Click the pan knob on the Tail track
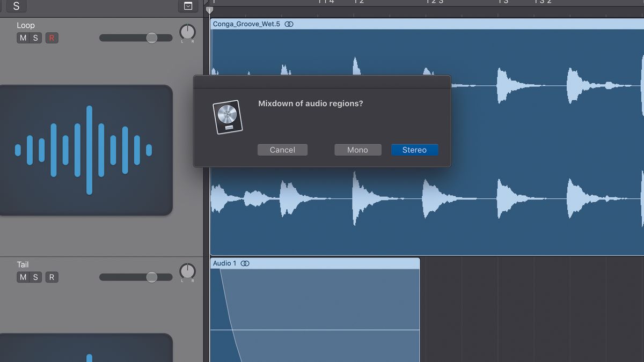Screen dimensions: 644x362 [x=187, y=271]
